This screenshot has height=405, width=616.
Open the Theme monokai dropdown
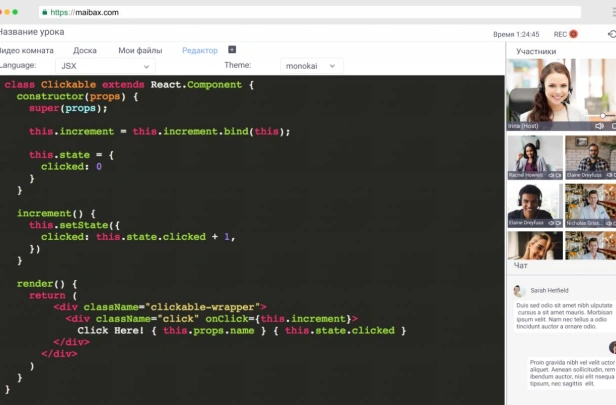tap(312, 66)
